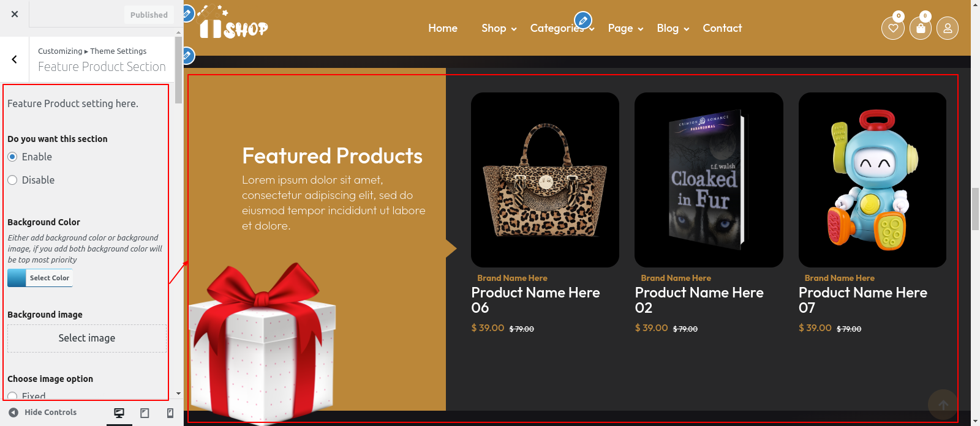Image resolution: width=980 pixels, height=426 pixels.
Task: Open the Contact menu item
Action: point(722,28)
